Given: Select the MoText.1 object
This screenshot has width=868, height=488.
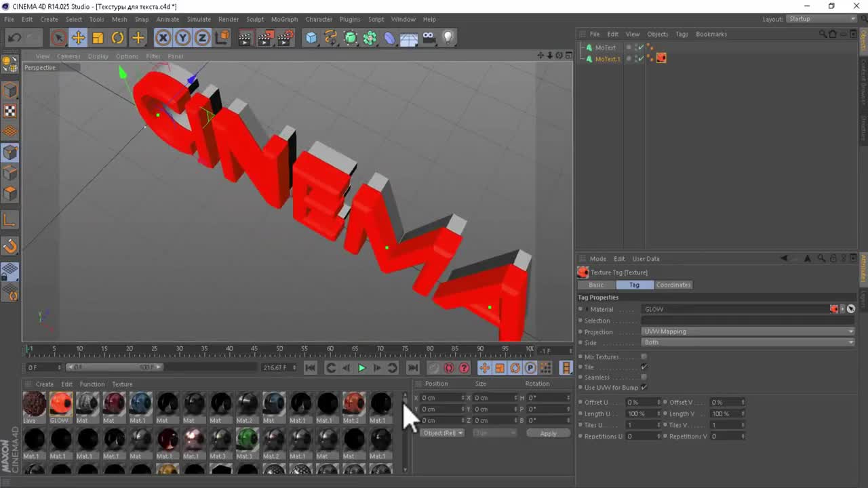Looking at the screenshot, I should (x=608, y=59).
